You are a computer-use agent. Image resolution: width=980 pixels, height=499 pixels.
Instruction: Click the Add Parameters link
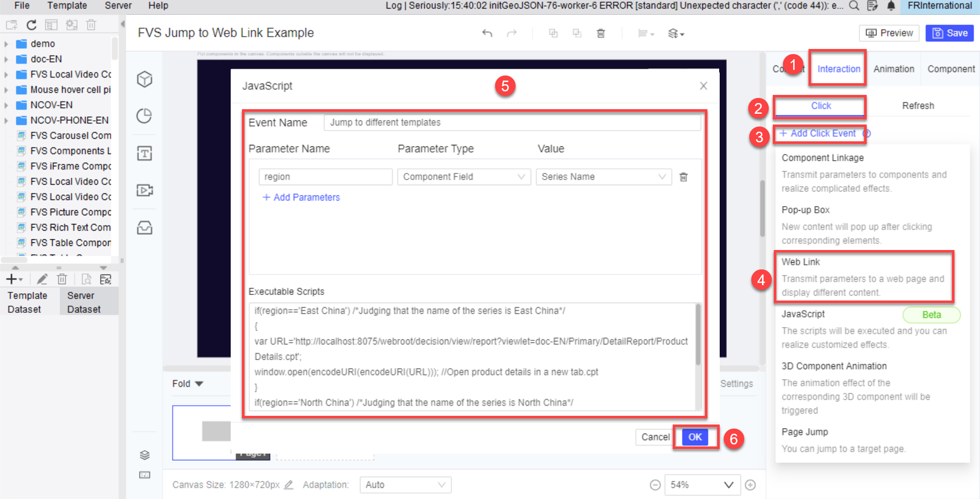[301, 197]
